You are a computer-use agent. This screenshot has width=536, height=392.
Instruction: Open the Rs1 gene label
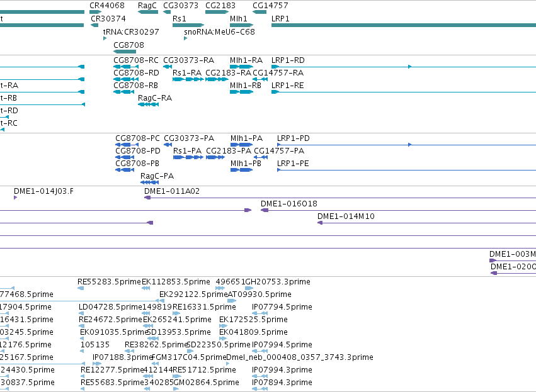[180, 18]
